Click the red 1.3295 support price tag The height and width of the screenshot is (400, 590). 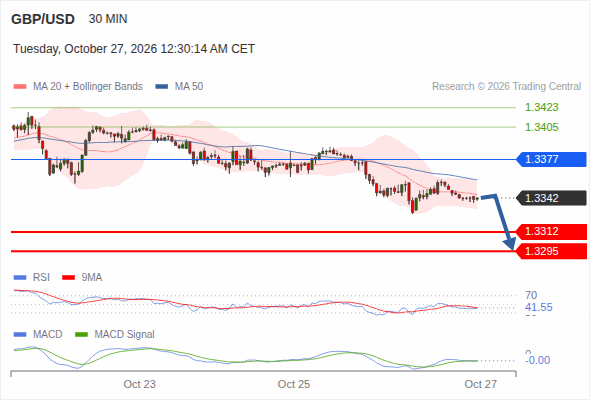tap(551, 251)
